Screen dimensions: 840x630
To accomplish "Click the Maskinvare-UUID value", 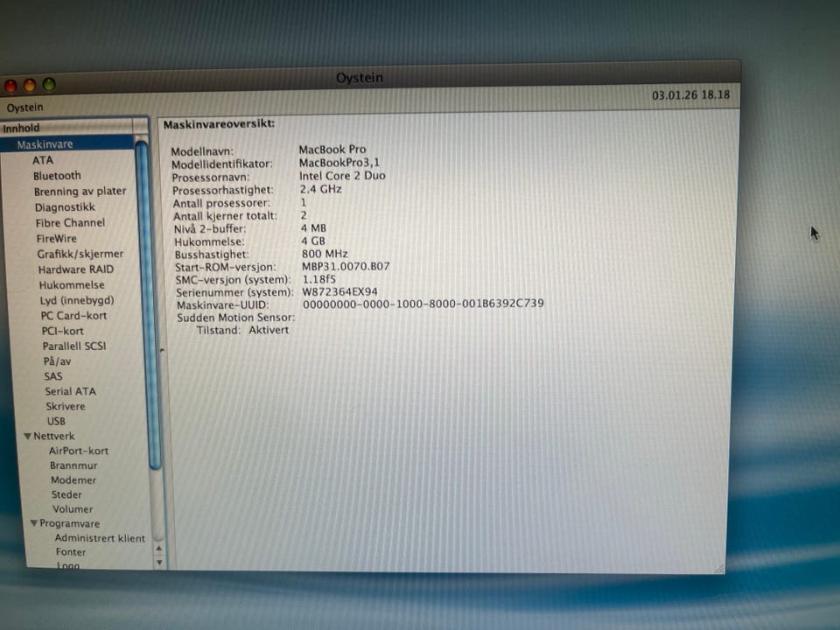I will click(x=423, y=304).
